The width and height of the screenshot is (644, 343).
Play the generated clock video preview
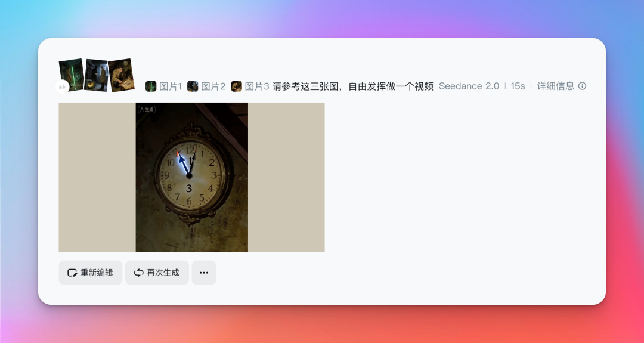(191, 177)
